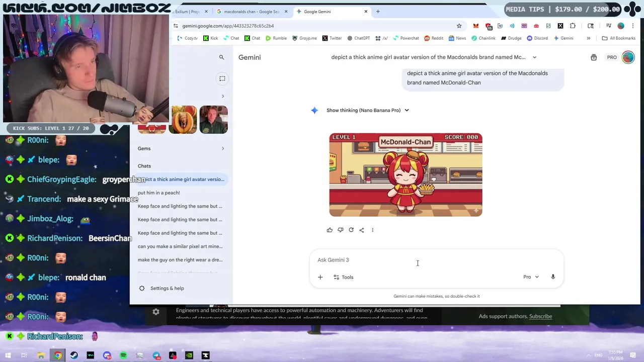This screenshot has height=362, width=644.
Task: Click the temporary chat dashed-box icon
Action: [222, 78]
